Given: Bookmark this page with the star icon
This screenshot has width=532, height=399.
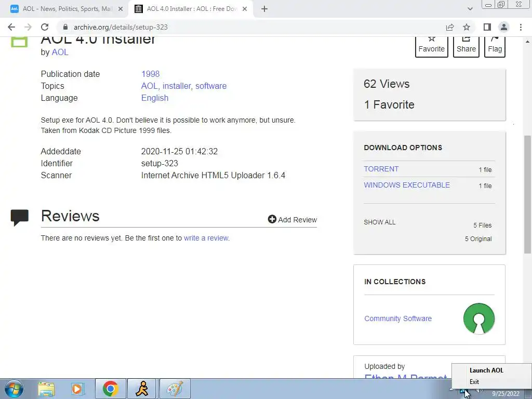Looking at the screenshot, I should [467, 27].
